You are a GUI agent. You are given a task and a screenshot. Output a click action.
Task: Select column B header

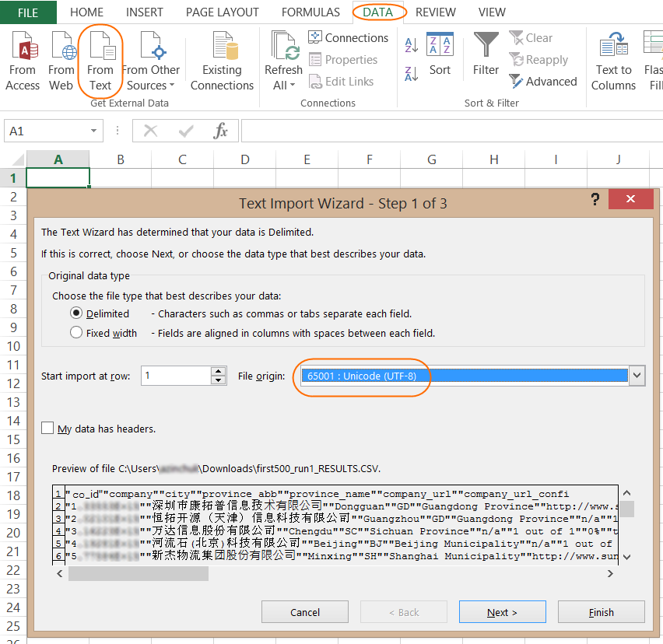(121, 159)
